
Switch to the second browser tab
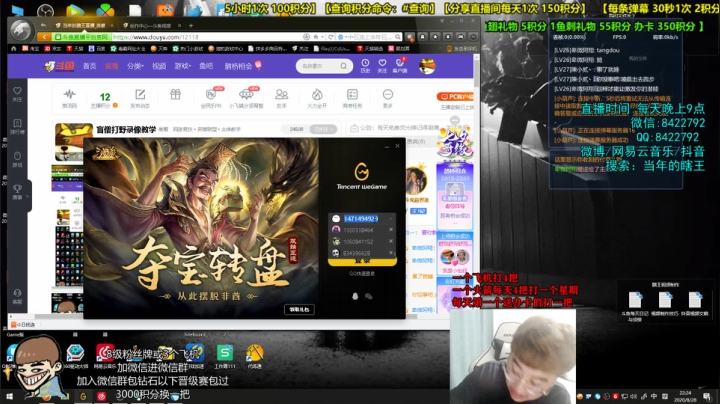pyautogui.click(x=152, y=25)
